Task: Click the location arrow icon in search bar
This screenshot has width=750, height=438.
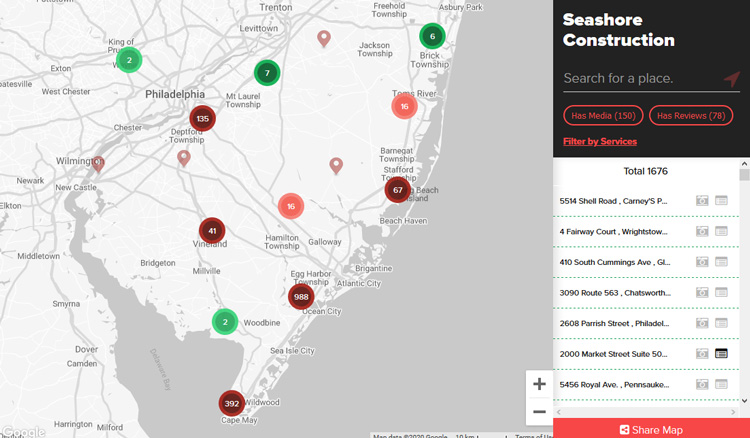Action: (731, 78)
